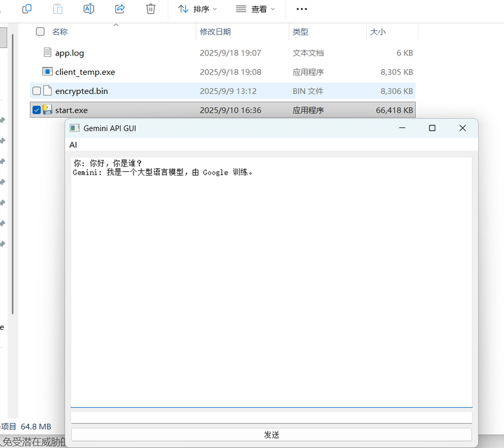The image size is (504, 448).
Task: Open the AI menu in Gemini window
Action: 73,145
